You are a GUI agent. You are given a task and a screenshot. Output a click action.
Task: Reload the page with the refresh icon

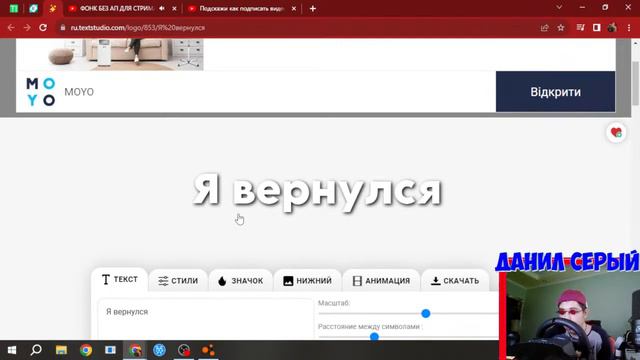tap(43, 28)
